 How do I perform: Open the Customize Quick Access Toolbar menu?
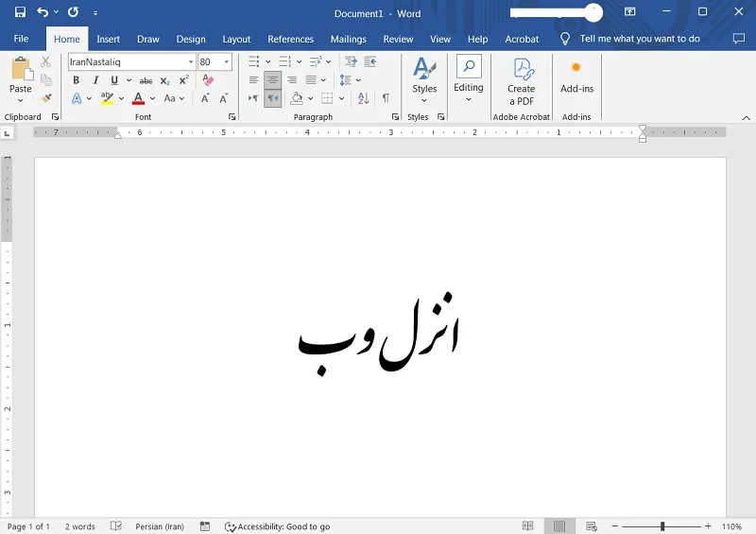click(95, 13)
